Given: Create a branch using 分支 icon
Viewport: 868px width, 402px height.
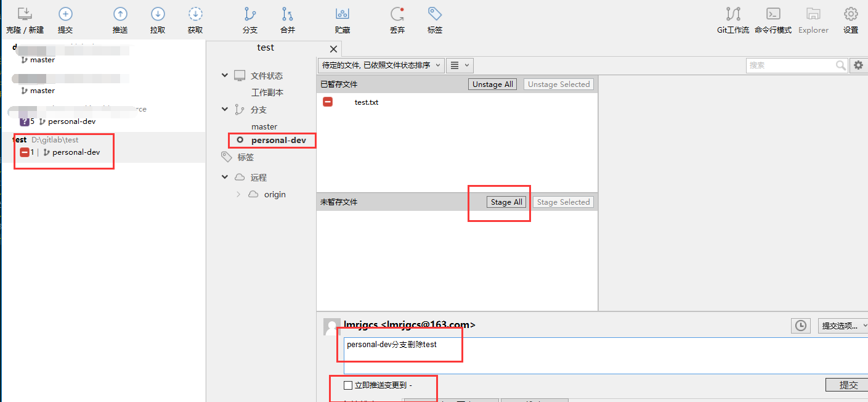Looking at the screenshot, I should [x=249, y=15].
